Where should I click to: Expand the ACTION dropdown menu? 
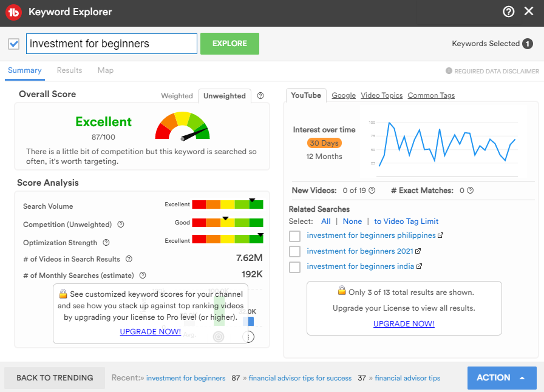pos(501,377)
